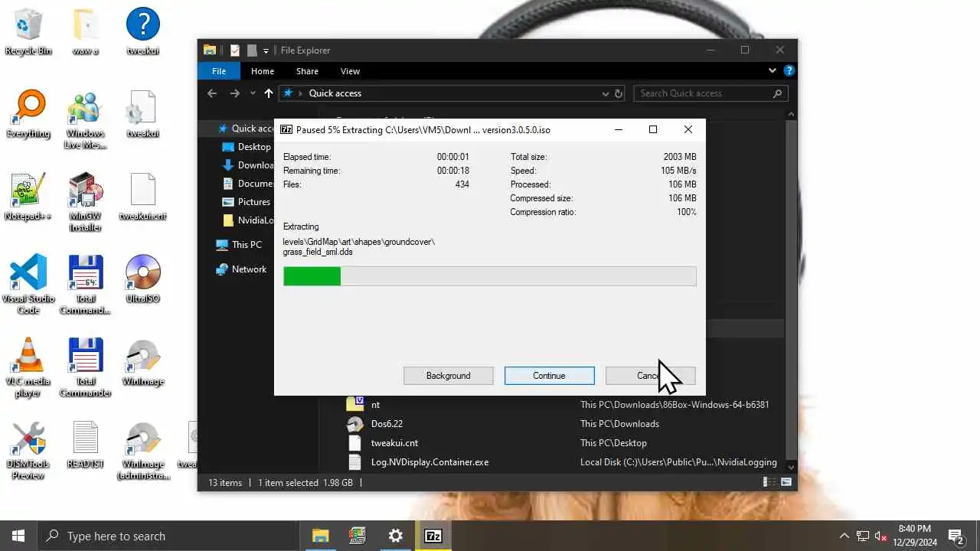Switch to large icons view in status bar
This screenshot has width=980, height=551.
point(786,482)
